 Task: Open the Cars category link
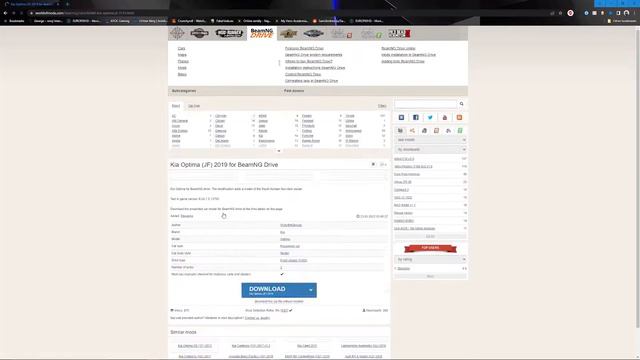point(181,48)
